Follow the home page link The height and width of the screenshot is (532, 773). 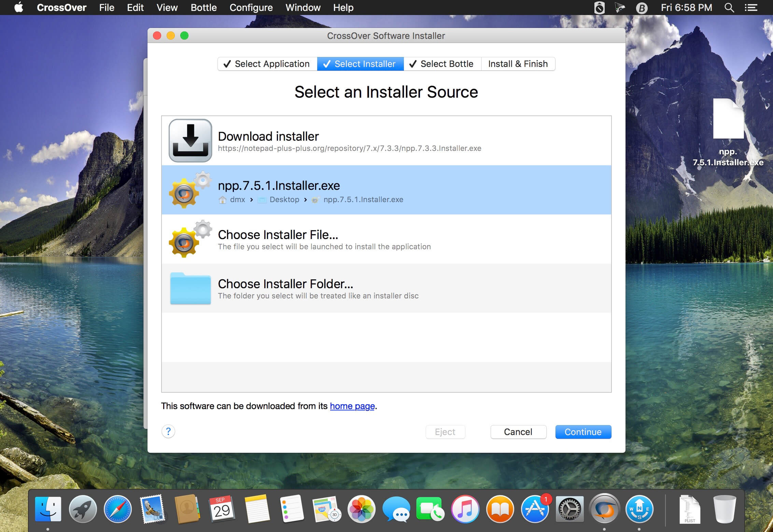coord(352,406)
